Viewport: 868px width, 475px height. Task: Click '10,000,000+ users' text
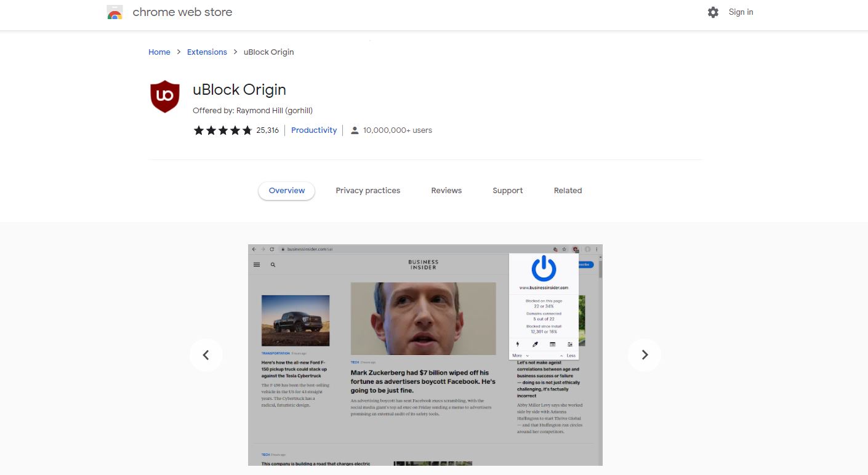click(x=398, y=130)
